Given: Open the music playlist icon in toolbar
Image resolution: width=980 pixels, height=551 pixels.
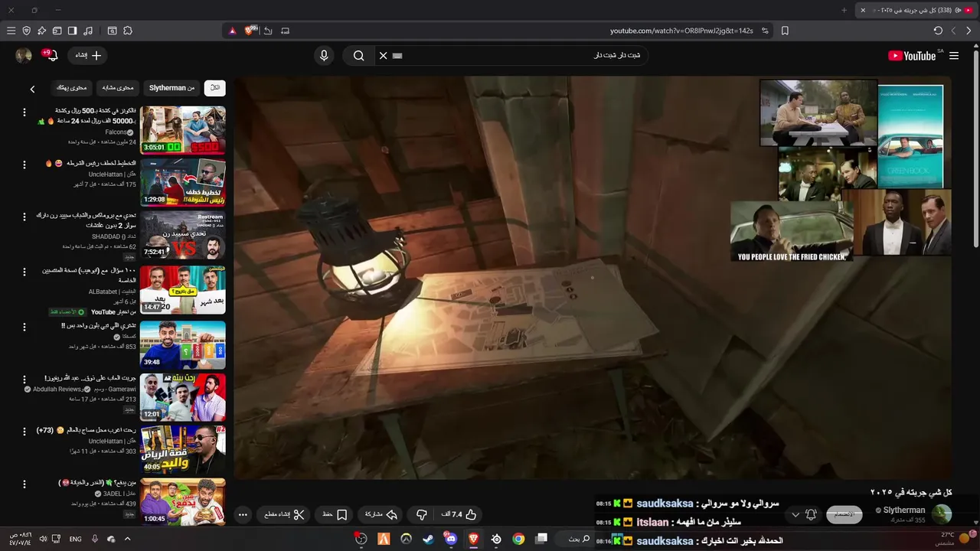Looking at the screenshot, I should [88, 31].
